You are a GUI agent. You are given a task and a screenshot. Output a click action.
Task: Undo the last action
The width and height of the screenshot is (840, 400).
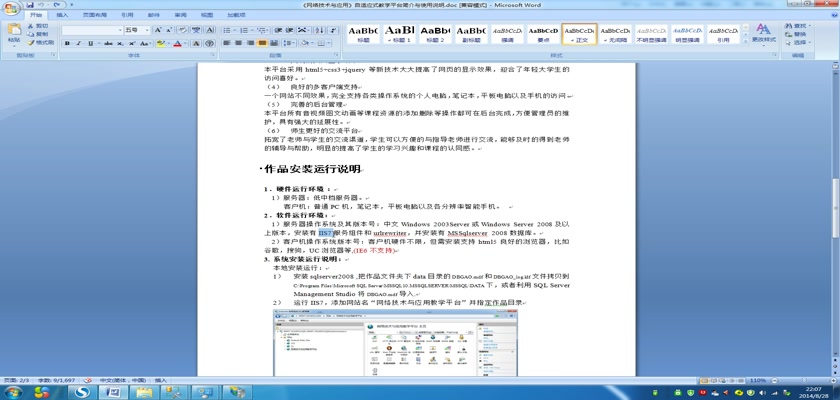click(41, 5)
